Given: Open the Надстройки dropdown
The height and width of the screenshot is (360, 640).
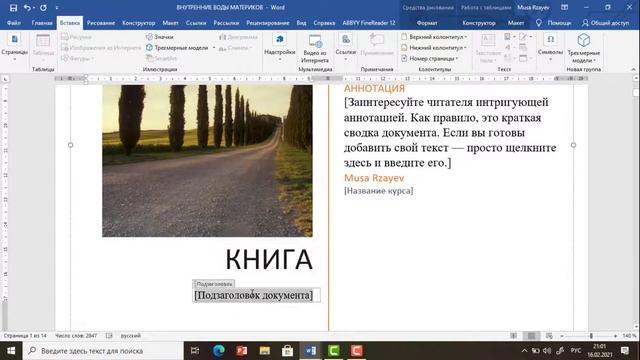Looking at the screenshot, I should point(280,47).
